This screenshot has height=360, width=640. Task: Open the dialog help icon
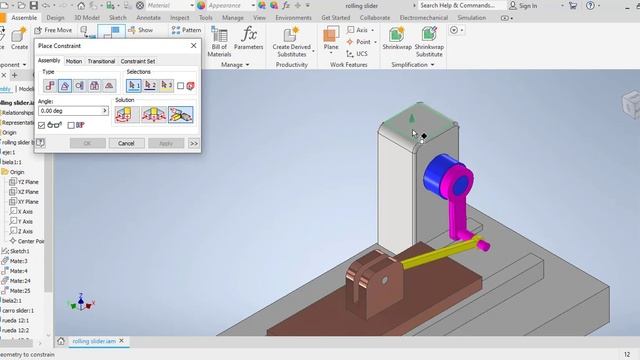click(x=40, y=142)
